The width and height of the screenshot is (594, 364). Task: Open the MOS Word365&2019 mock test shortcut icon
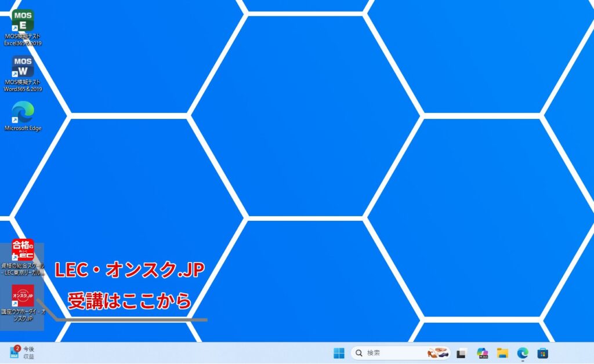[23, 67]
